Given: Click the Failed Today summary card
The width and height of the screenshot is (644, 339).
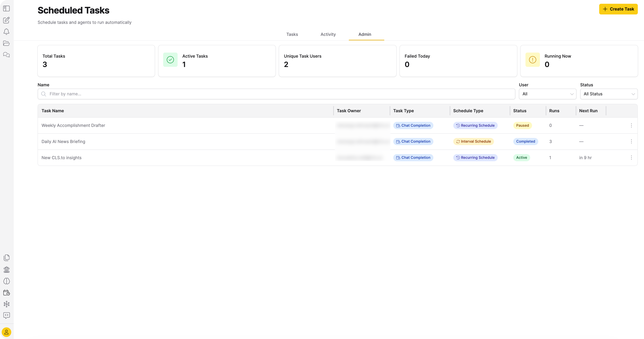Looking at the screenshot, I should coord(458,61).
